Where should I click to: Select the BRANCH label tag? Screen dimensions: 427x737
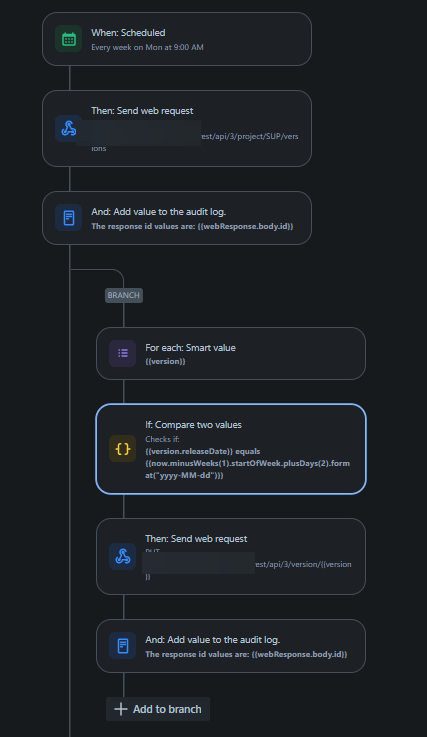pos(124,295)
